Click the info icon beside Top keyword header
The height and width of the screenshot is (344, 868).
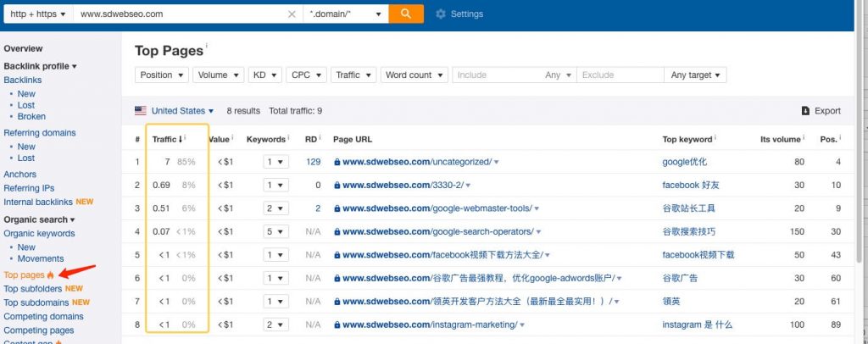point(715,137)
